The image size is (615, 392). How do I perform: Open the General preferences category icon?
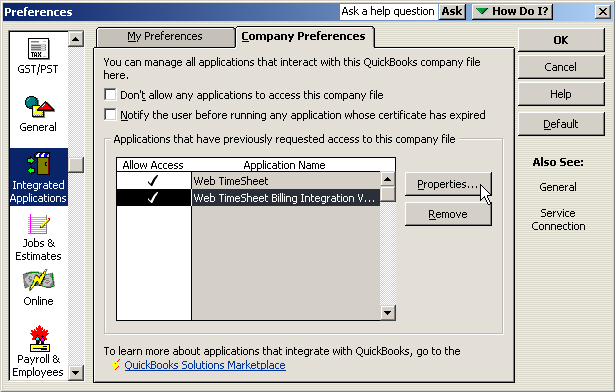click(39, 107)
